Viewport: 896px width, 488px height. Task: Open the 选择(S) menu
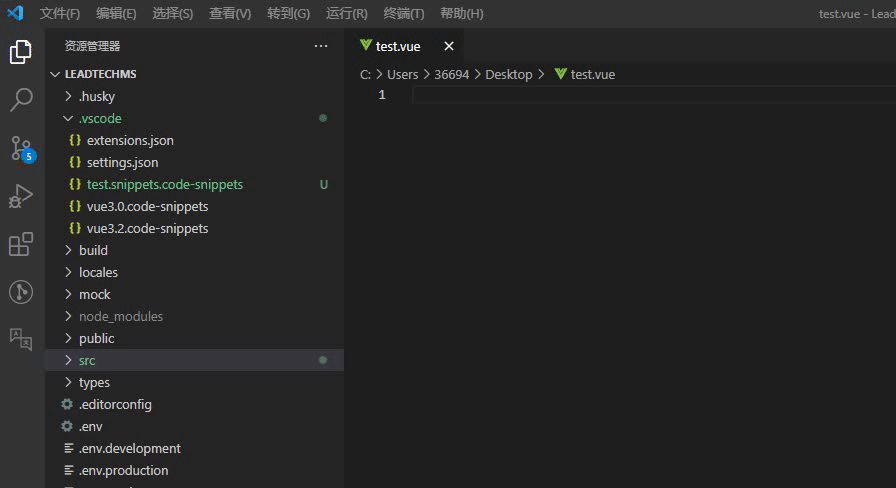(x=173, y=13)
